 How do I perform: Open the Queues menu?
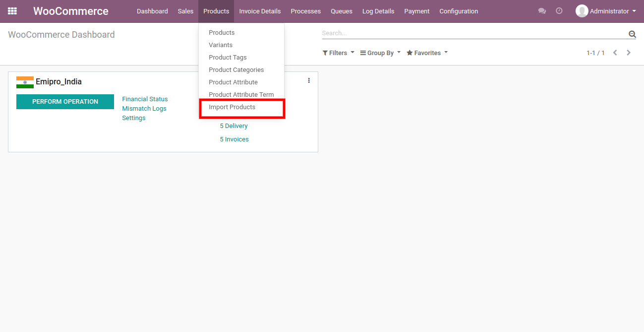(x=342, y=11)
